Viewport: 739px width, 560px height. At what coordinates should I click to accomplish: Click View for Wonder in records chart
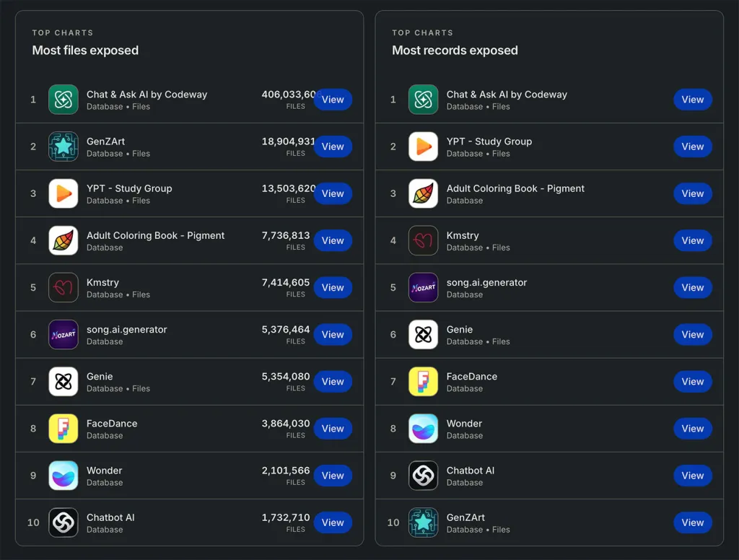point(693,428)
